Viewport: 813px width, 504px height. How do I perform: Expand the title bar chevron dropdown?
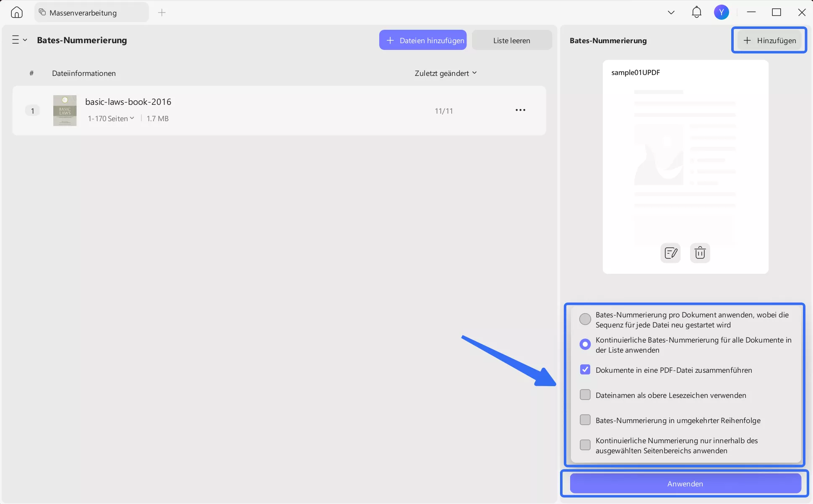pyautogui.click(x=671, y=13)
